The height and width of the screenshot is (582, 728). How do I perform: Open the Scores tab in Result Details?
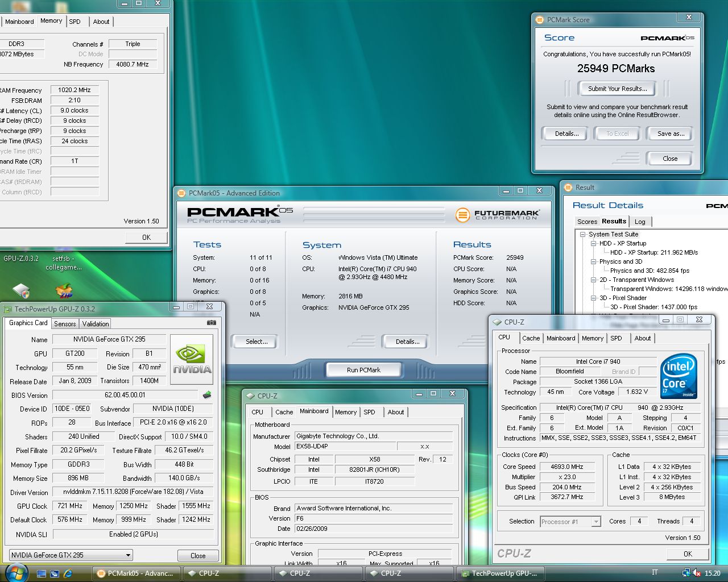[x=587, y=222]
